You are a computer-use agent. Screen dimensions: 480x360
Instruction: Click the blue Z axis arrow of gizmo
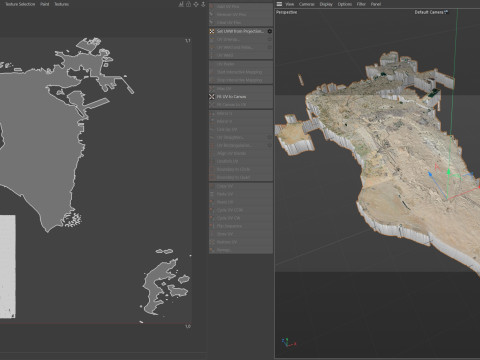click(430, 174)
